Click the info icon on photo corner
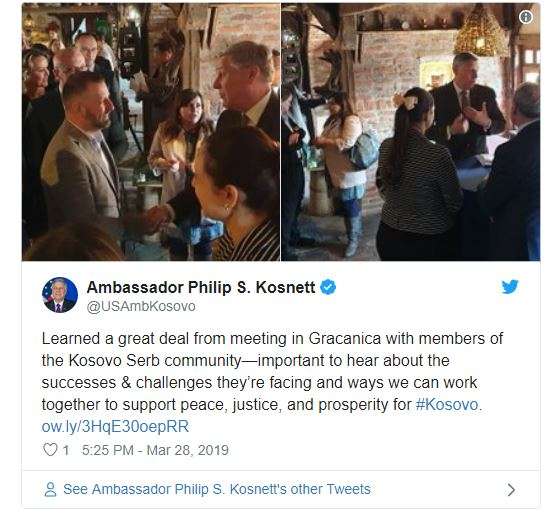The height and width of the screenshot is (513, 555). coord(526,17)
